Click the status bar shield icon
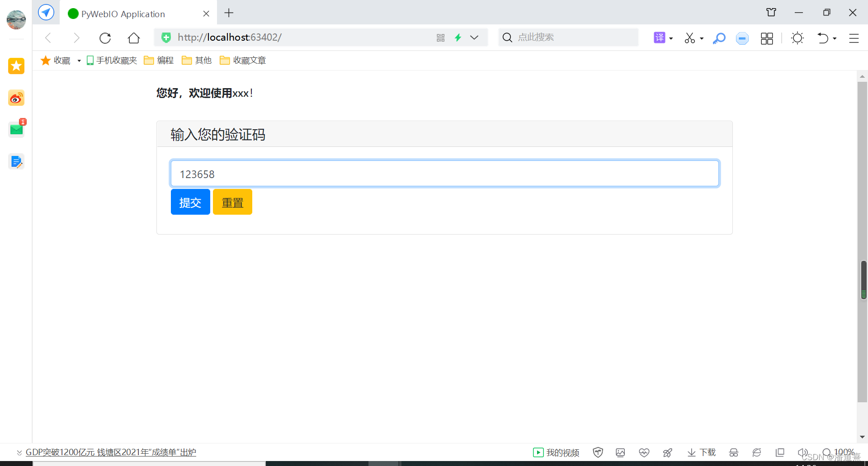 tap(598, 452)
